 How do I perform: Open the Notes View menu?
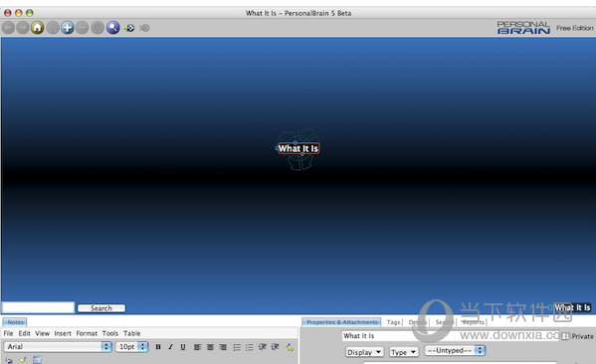pos(42,333)
